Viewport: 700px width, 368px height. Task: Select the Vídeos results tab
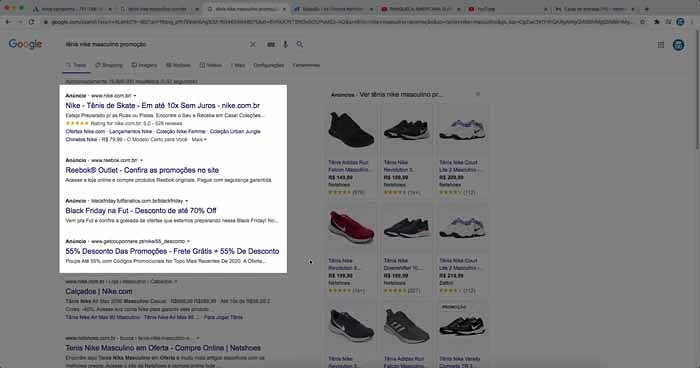211,65
